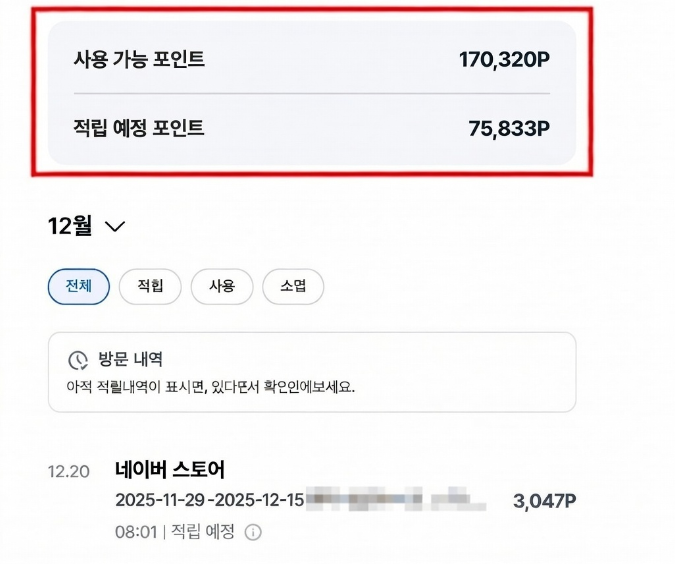This screenshot has width=675, height=564.
Task: Open the 12월 month selector label
Action: click(x=70, y=226)
